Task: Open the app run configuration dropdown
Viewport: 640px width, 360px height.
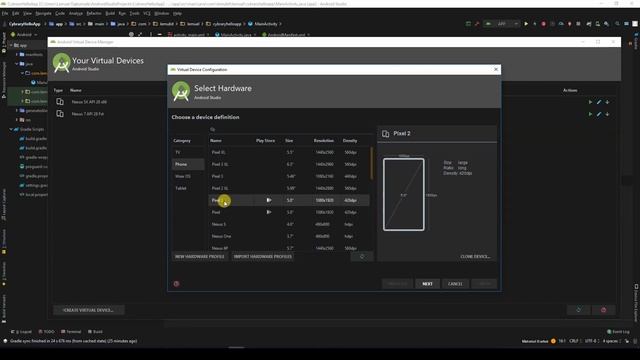Action: (x=502, y=24)
